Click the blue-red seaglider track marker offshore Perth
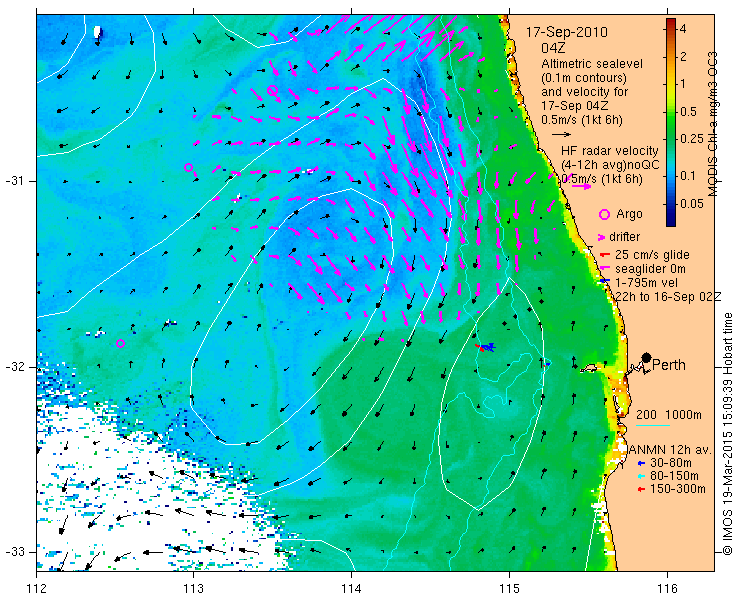Image resolution: width=740 pixels, height=600 pixels. pyautogui.click(x=486, y=347)
